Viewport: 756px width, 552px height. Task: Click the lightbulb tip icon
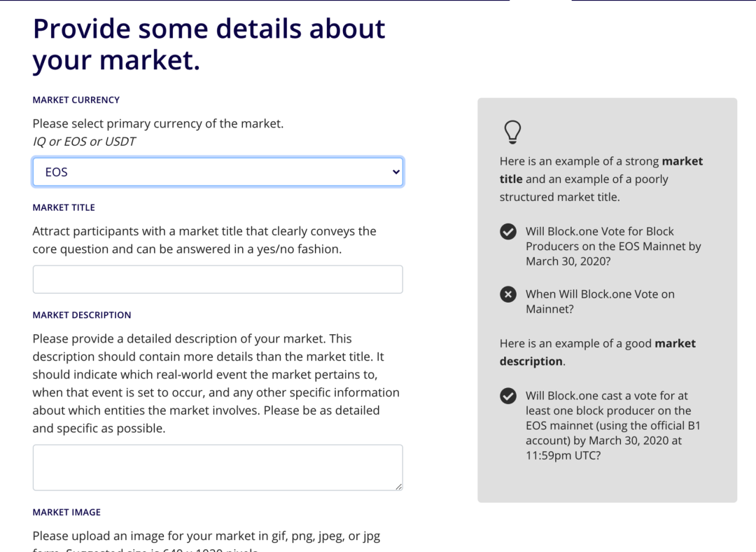(x=512, y=132)
